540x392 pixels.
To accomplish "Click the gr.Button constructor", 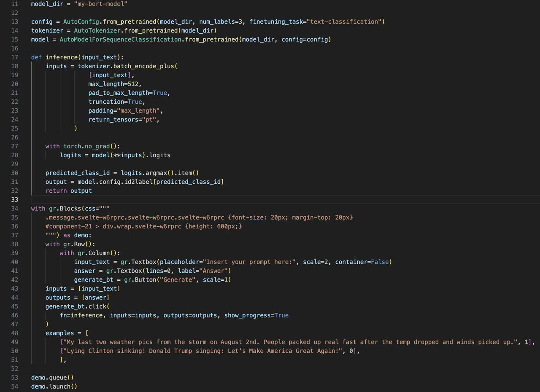I will (140, 279).
